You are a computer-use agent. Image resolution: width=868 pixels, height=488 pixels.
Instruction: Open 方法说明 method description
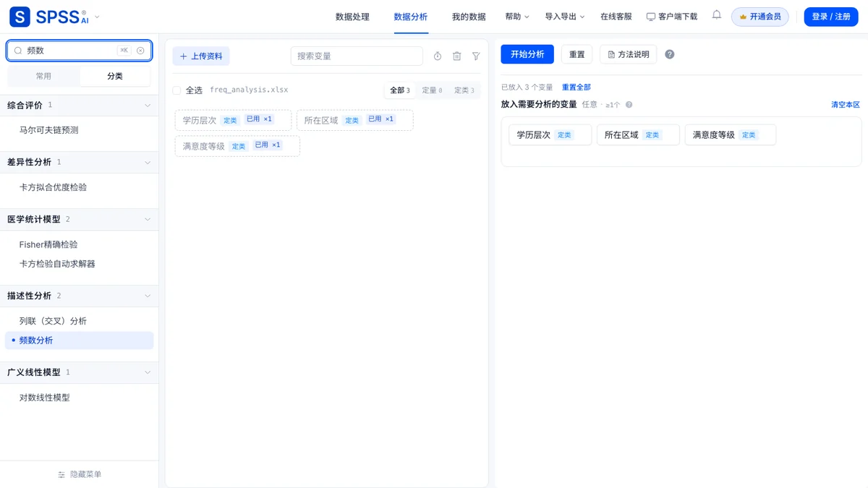628,54
